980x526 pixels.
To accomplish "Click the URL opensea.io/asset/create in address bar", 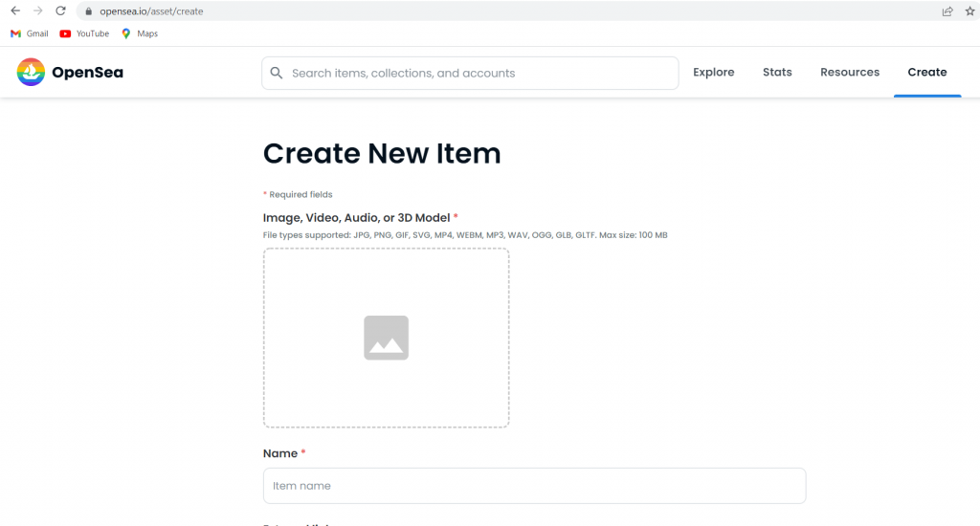I will click(x=151, y=11).
